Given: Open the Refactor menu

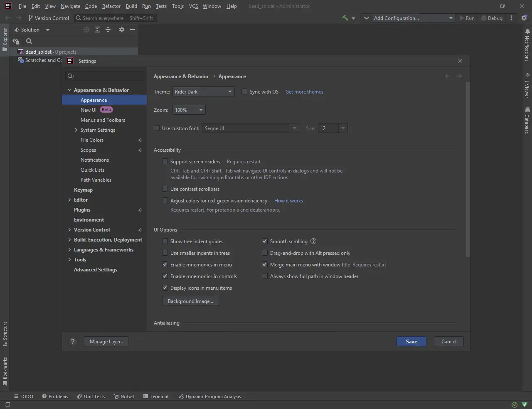Looking at the screenshot, I should tap(111, 6).
